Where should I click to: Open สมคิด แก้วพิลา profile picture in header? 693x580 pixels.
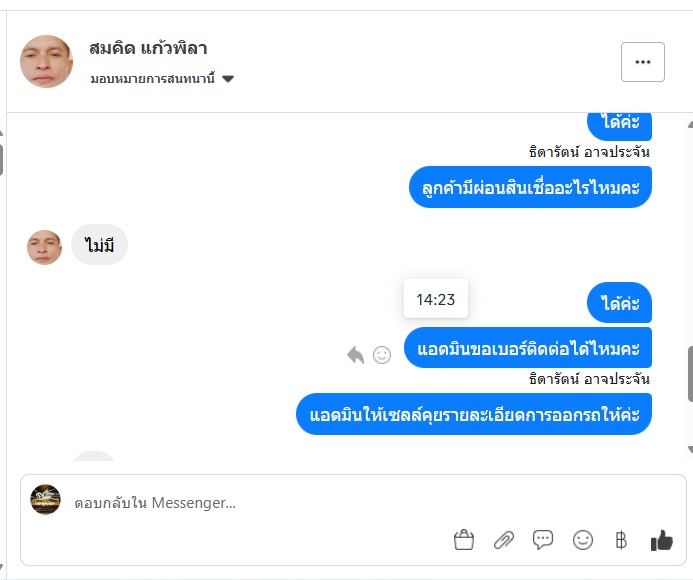pyautogui.click(x=46, y=62)
